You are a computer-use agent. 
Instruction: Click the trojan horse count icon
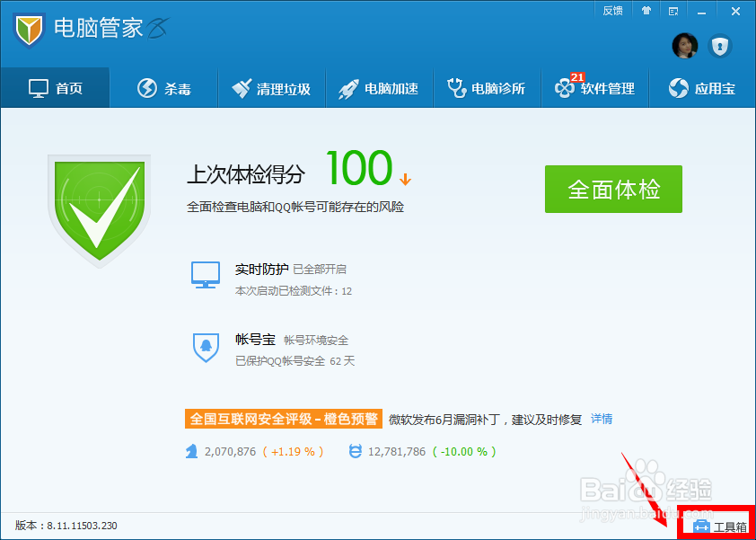tap(191, 452)
